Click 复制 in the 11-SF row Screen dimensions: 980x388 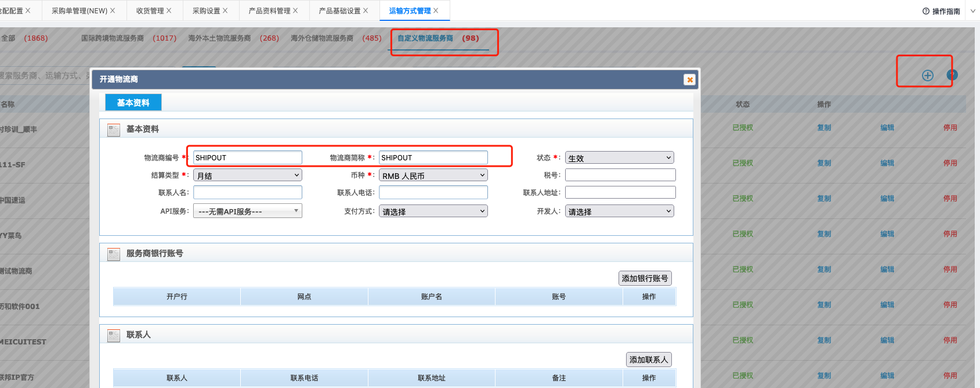[x=824, y=163]
